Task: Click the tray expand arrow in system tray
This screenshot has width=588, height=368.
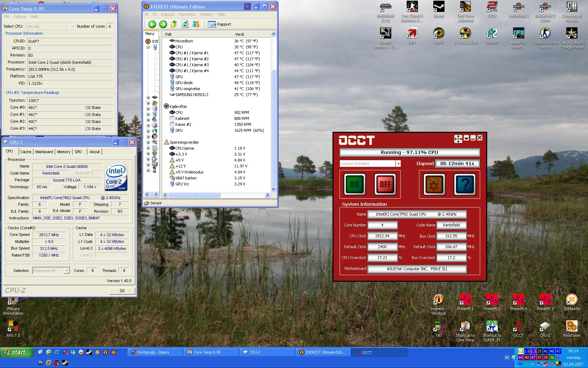Action: coord(514,357)
